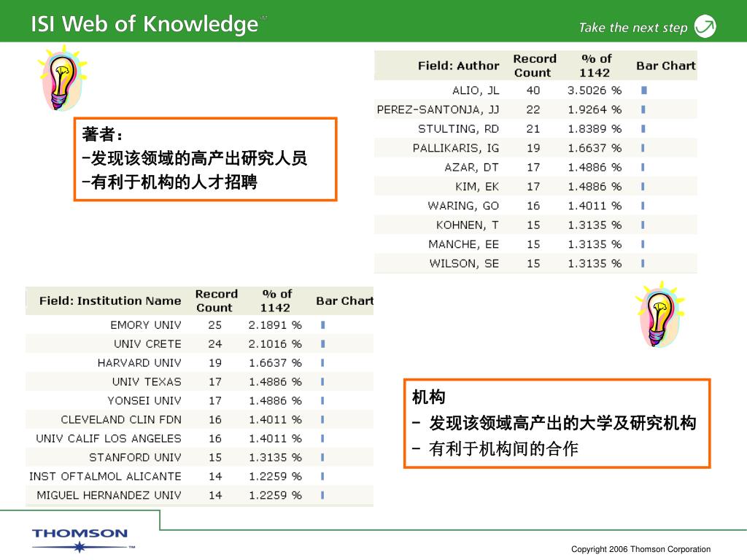Image resolution: width=747 pixels, height=560 pixels.
Task: Select institution CLEVELAND CLIN FDN
Action: click(121, 419)
